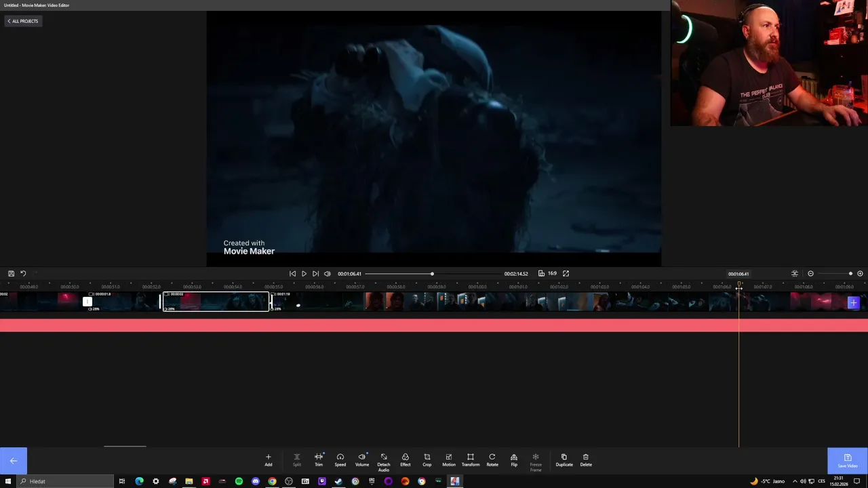This screenshot has width=868, height=488.
Task: Open the Effect tool
Action: (406, 460)
